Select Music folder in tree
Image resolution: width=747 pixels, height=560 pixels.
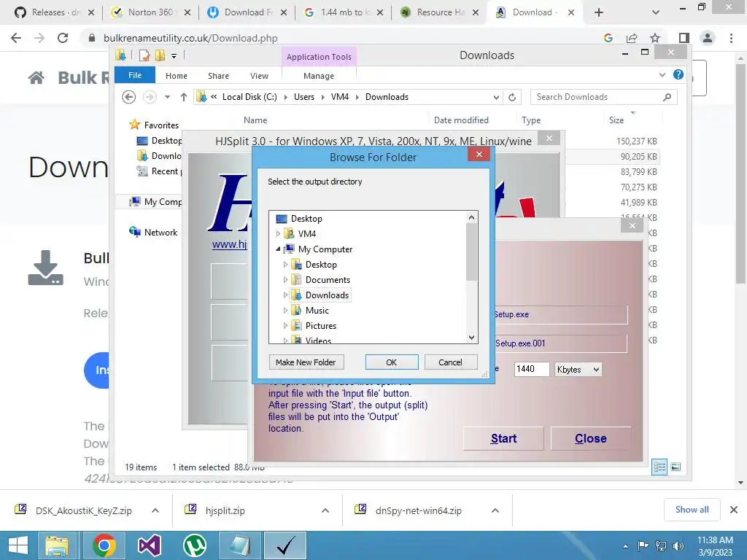coord(317,311)
